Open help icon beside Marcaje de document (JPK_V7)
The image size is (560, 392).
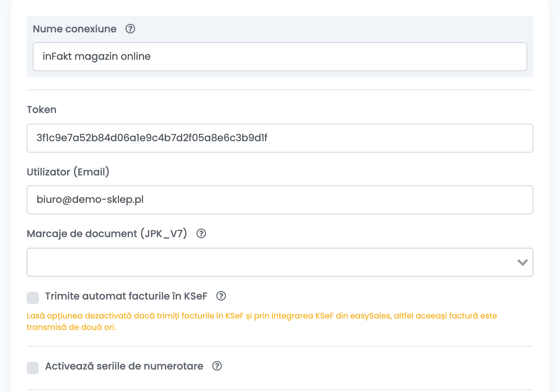coord(201,234)
